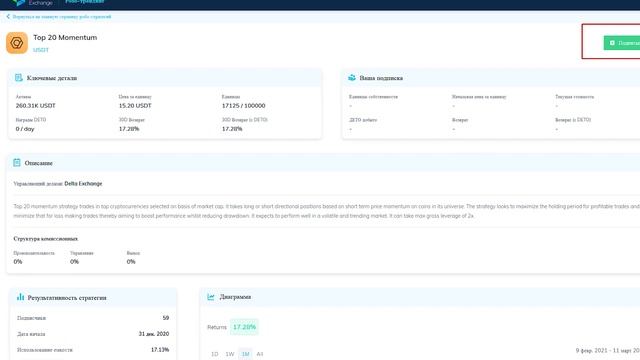Click the Delta Exchange manager name
640x360 pixels.
[83, 184]
